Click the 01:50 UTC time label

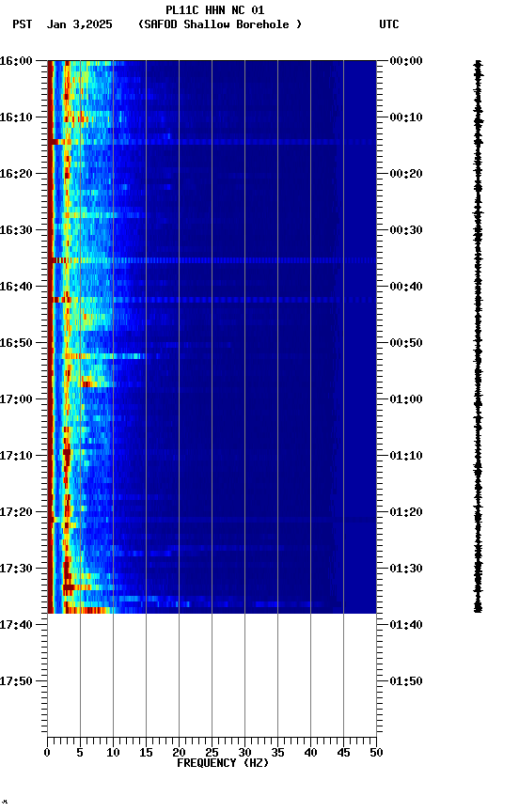pos(406,682)
